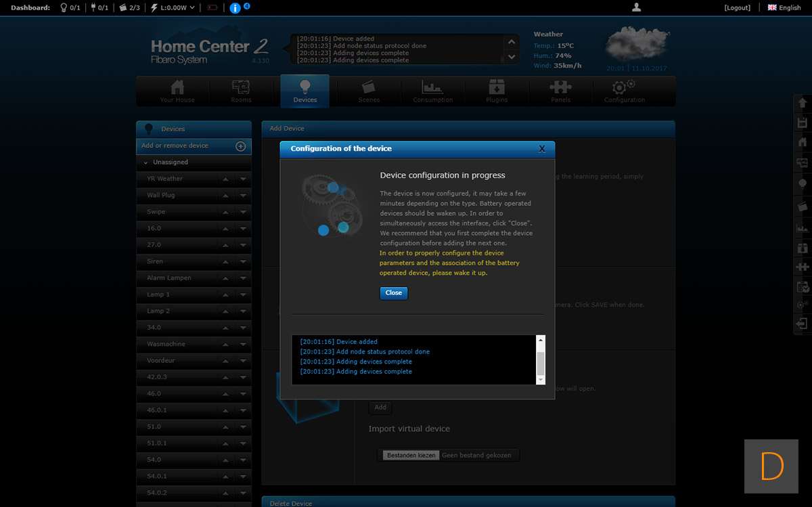
Task: Move Siren down in list
Action: tap(243, 261)
